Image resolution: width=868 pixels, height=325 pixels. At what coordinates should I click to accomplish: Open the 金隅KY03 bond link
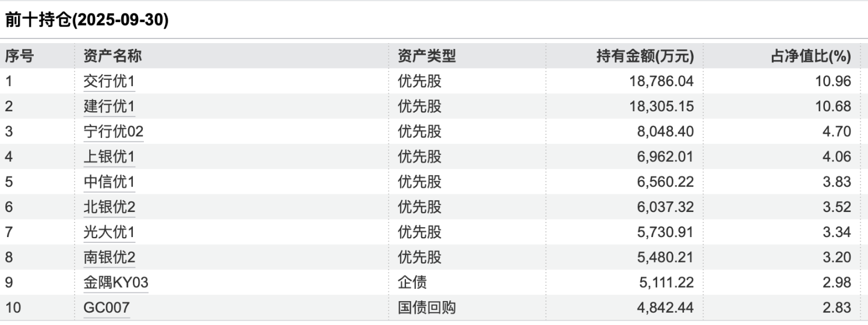coord(116,283)
